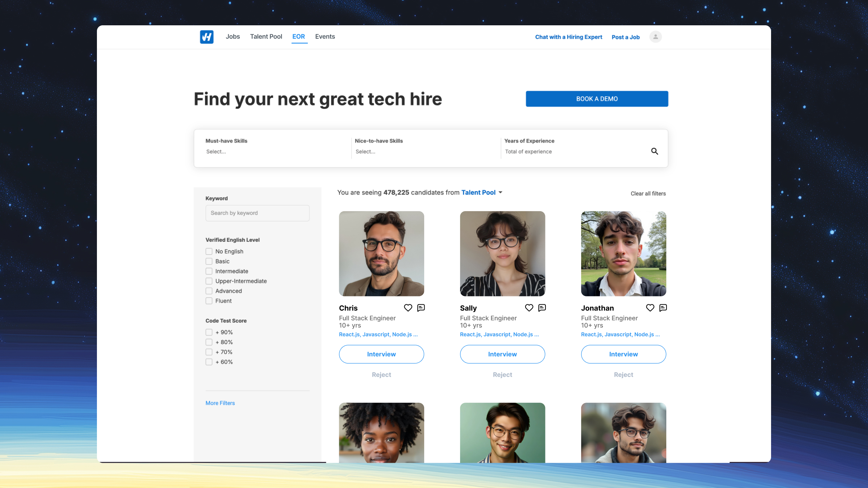
Task: Go to the Talent Pool tab
Action: coord(266,37)
